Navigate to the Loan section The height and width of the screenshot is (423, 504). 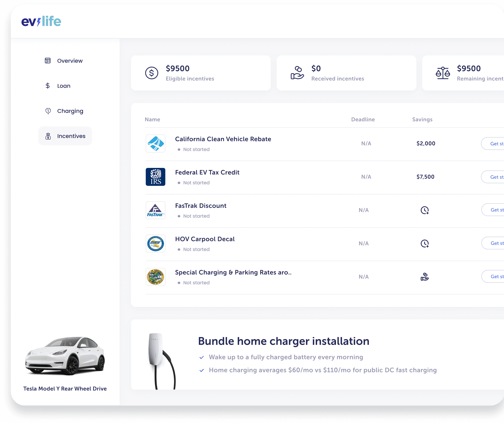click(x=64, y=86)
